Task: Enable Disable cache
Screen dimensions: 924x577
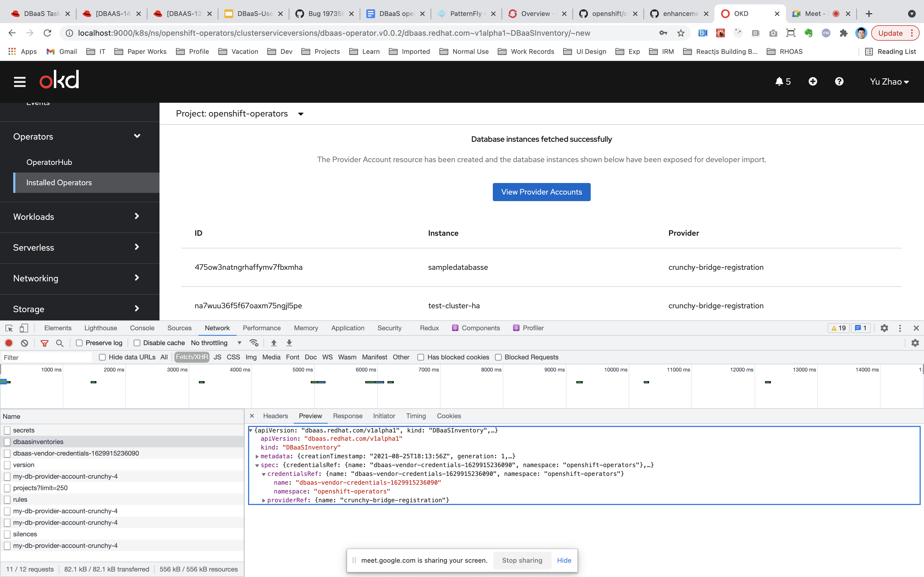Action: click(136, 343)
